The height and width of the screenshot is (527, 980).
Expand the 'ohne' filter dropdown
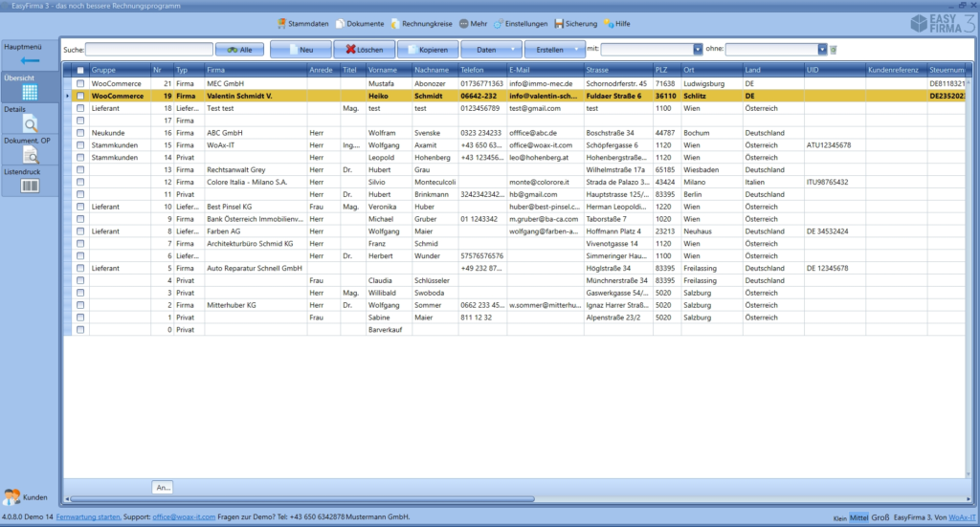click(x=822, y=49)
